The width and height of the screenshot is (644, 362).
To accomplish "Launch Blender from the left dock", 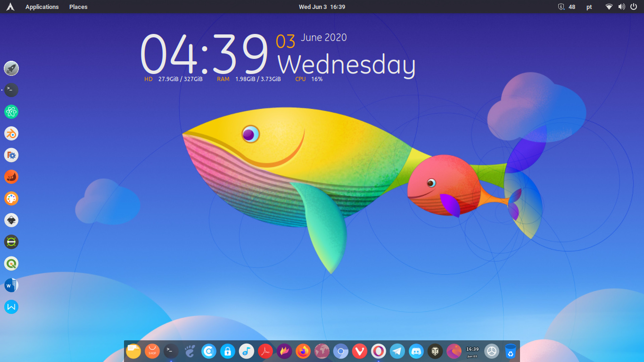I will pos(11,133).
